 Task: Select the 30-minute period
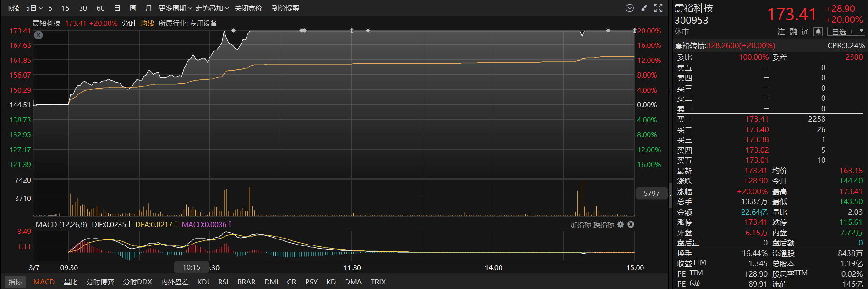[83, 8]
